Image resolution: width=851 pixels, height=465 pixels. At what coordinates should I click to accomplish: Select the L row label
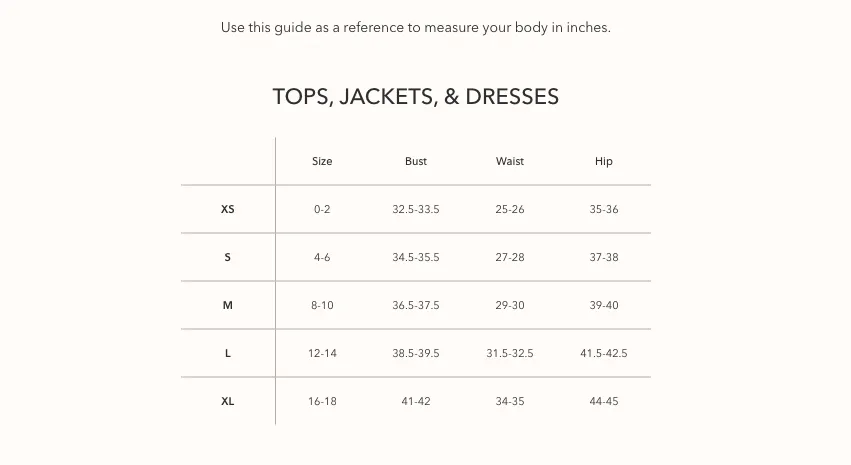pyautogui.click(x=227, y=353)
